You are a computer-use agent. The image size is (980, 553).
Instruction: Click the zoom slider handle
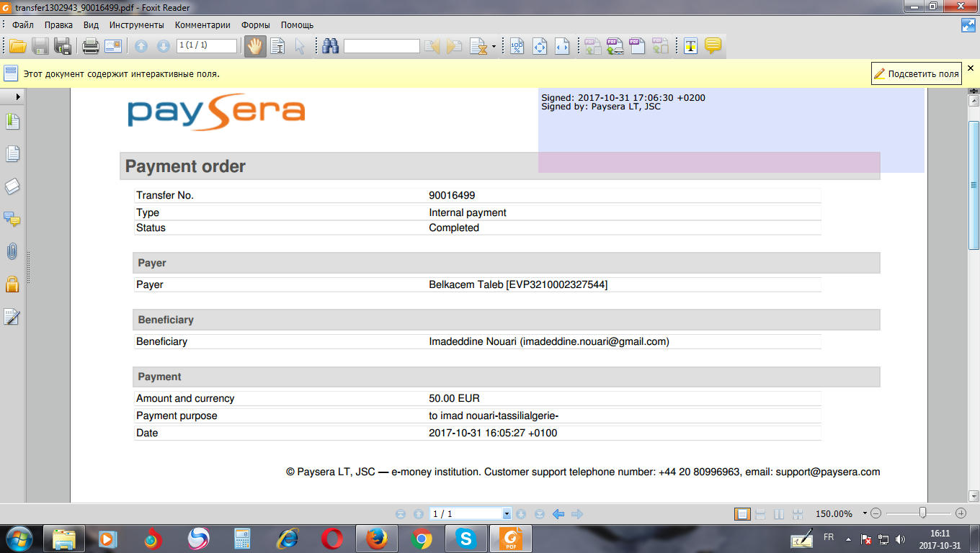(922, 513)
